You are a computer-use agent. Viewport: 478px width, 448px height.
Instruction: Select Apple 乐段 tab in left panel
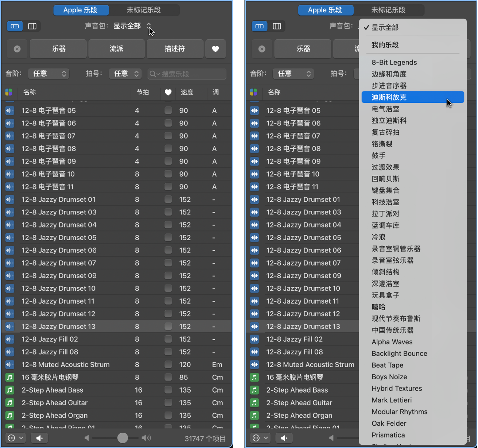81,10
